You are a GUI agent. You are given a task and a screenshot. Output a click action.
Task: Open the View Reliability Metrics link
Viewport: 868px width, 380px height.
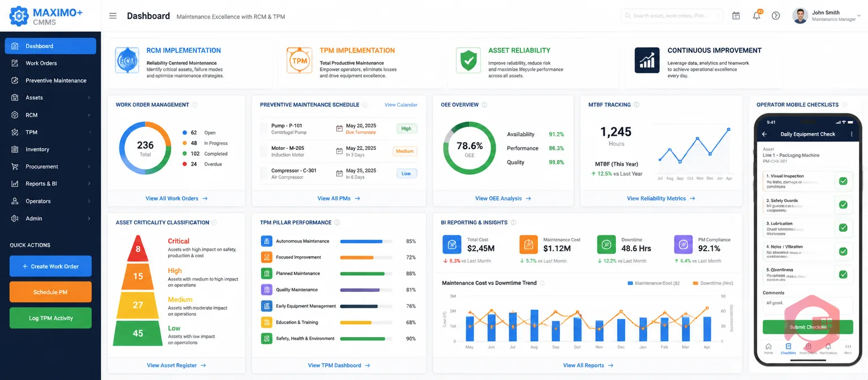(x=661, y=198)
